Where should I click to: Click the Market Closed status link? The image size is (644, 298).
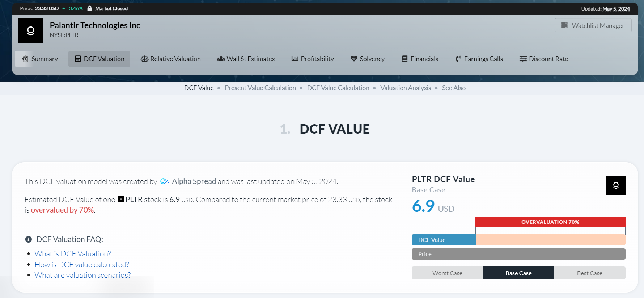pyautogui.click(x=111, y=8)
